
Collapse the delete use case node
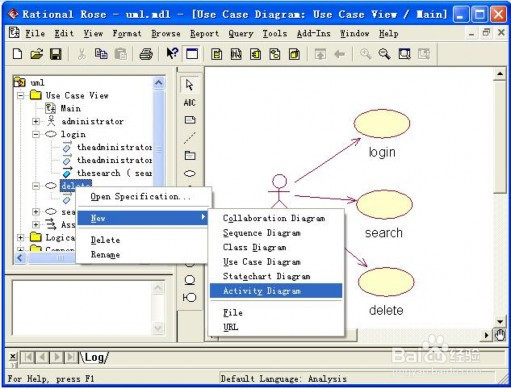[x=36, y=186]
